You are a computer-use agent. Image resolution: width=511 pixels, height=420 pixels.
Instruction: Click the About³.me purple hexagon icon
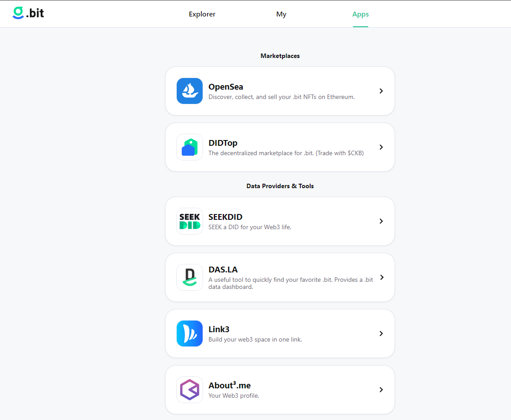[x=190, y=390]
